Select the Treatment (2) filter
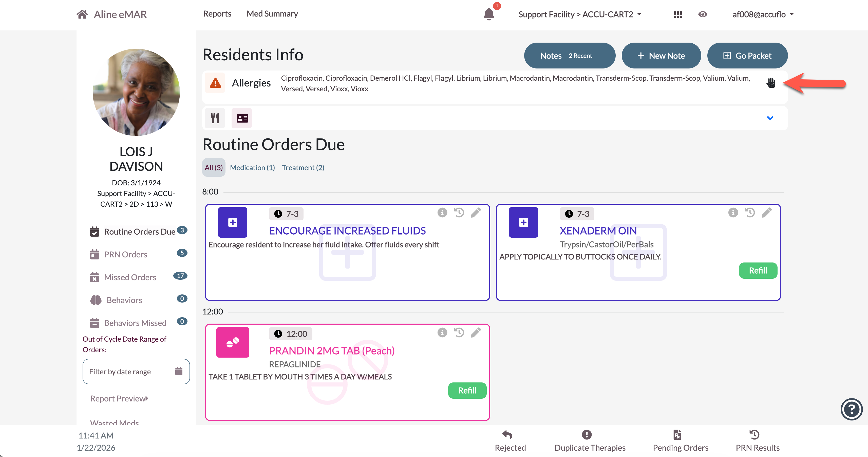868x457 pixels. tap(303, 168)
